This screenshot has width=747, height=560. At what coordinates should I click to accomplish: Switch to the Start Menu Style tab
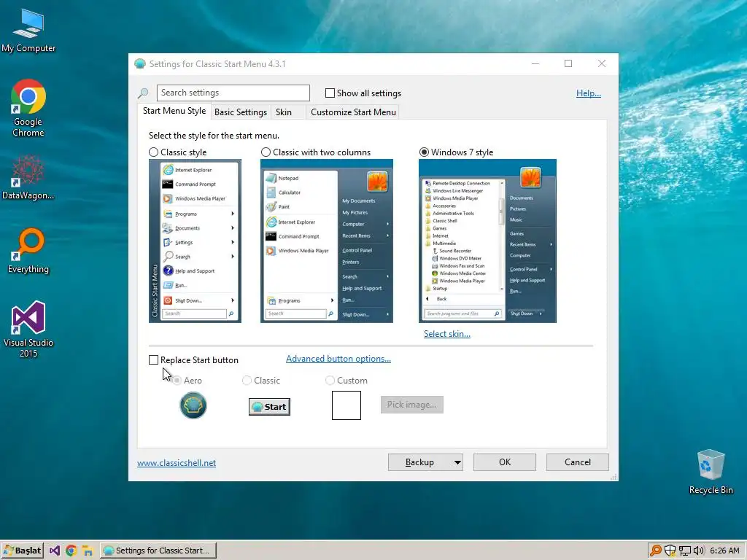click(174, 111)
